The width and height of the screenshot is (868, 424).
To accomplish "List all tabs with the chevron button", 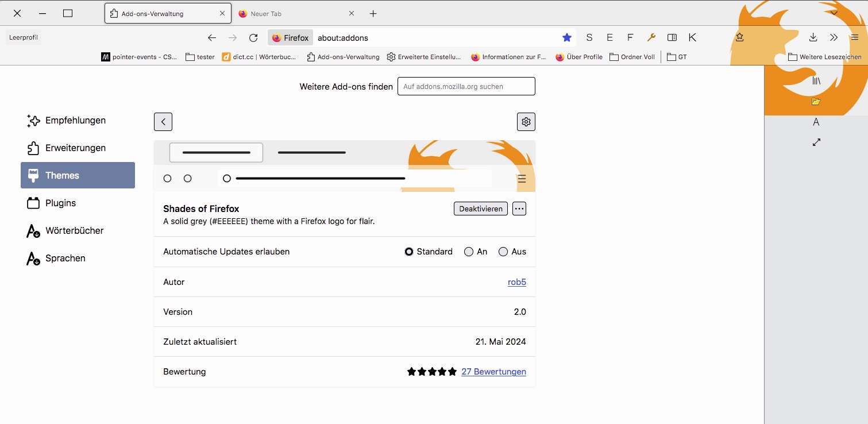I will pos(834,13).
